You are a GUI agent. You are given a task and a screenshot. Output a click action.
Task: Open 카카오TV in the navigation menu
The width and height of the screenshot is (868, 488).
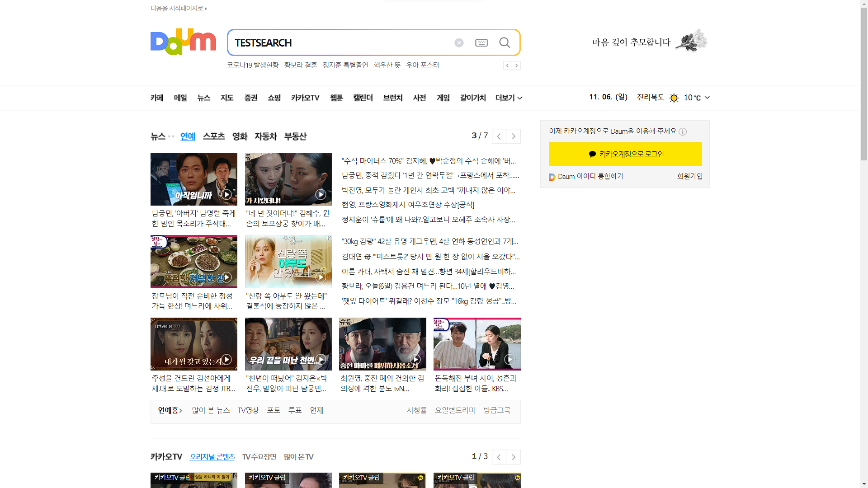305,98
